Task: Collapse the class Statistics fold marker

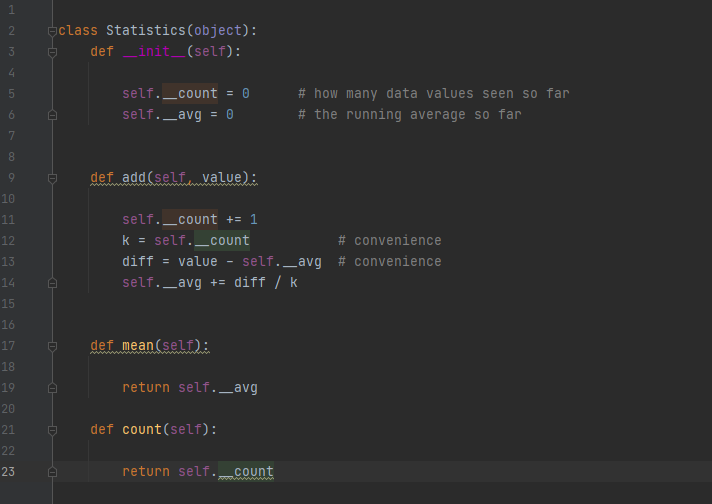Action: (x=52, y=31)
